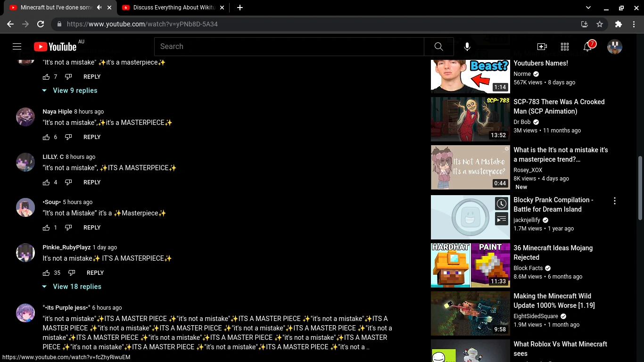Switch to Discuss Everything About Wiki tab
Image resolution: width=644 pixels, height=362 pixels.
173,8
